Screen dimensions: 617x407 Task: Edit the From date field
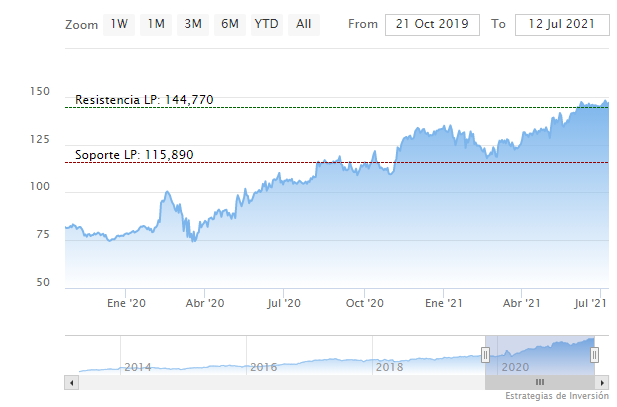(430, 24)
